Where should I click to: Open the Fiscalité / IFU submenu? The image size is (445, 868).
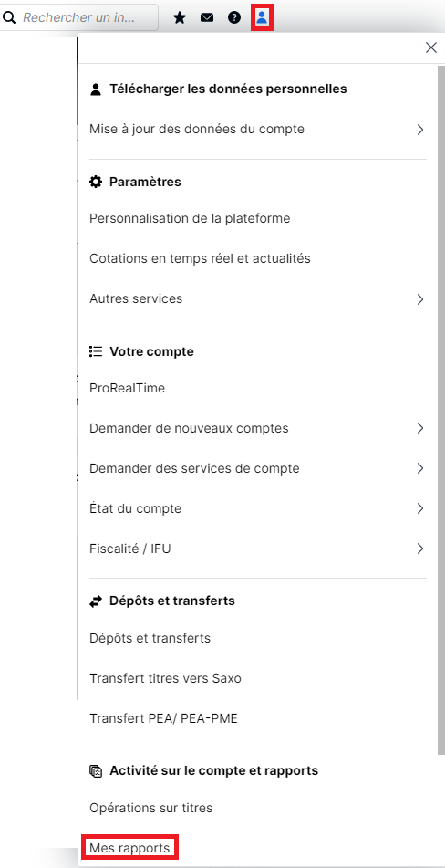coord(257,549)
